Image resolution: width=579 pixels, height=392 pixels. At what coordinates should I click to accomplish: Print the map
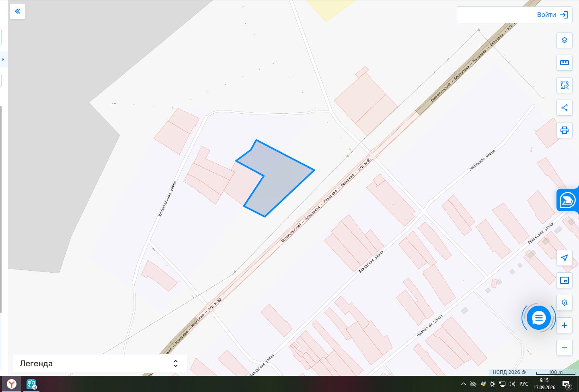coord(565,130)
